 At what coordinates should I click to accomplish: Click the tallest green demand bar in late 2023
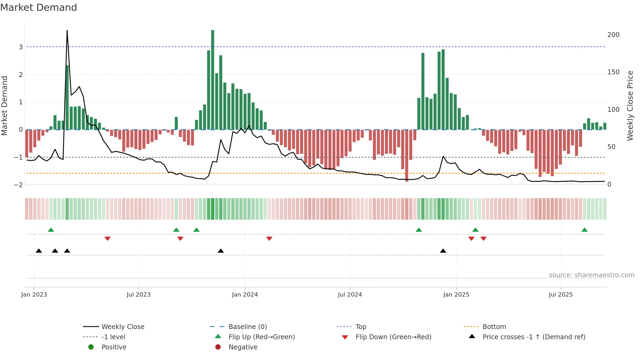point(213,80)
